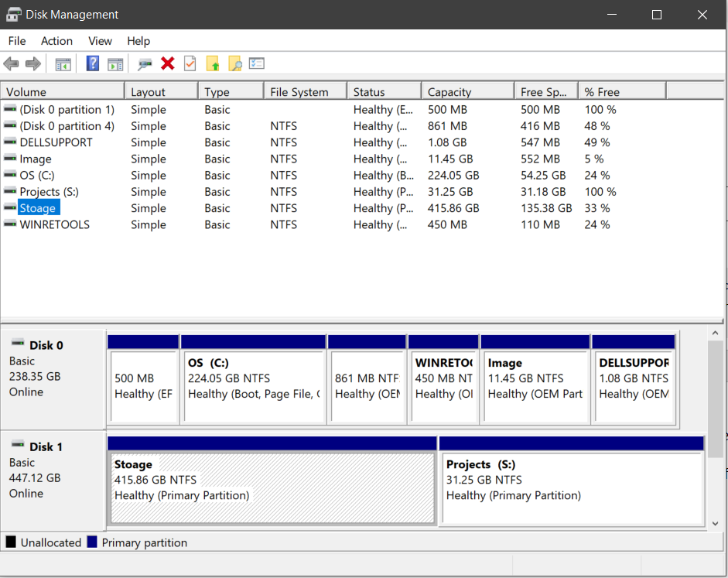Viewport: 728px width, 578px height.
Task: Select Projects (S:) partition block on Disk 1
Action: pos(572,481)
